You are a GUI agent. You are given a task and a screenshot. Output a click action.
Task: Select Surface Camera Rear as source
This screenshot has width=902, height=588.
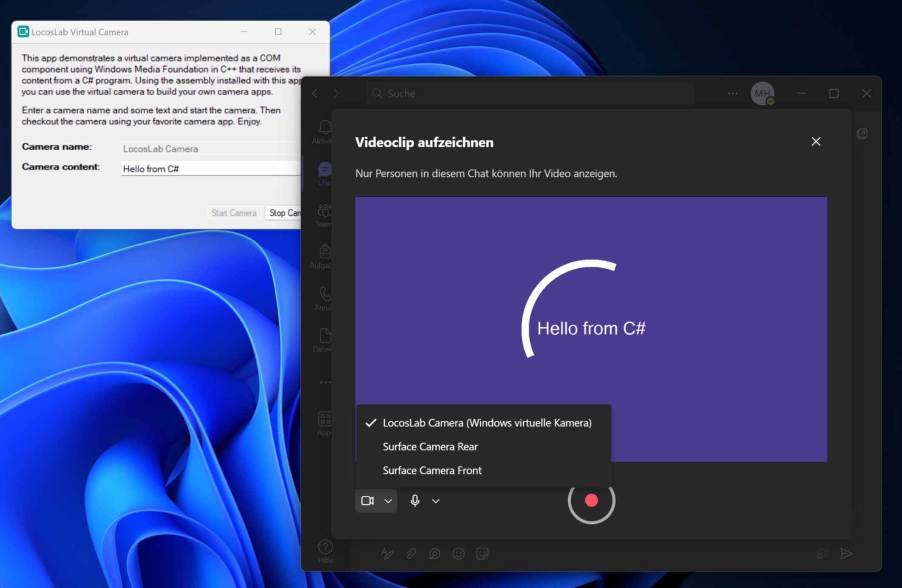pos(431,447)
